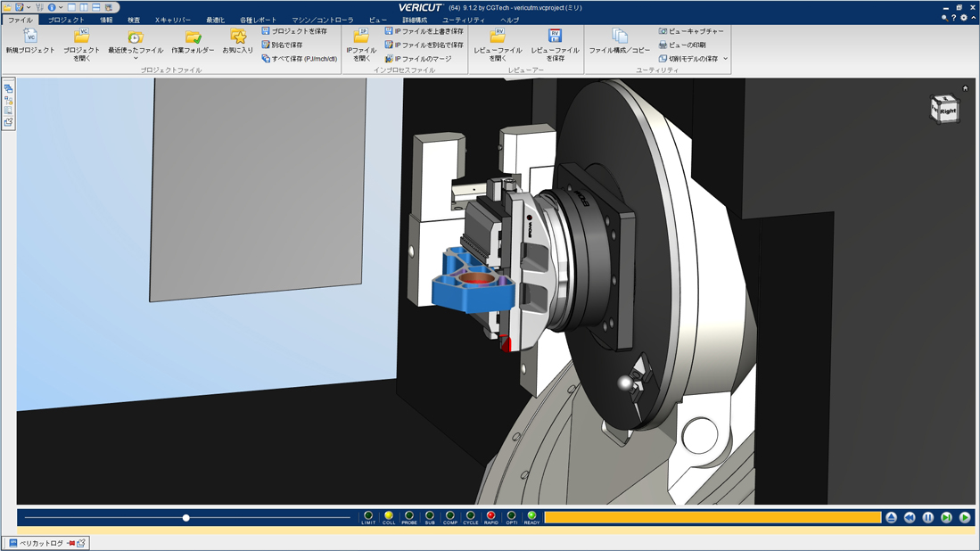Click the animation speed slider handle

coord(185,518)
